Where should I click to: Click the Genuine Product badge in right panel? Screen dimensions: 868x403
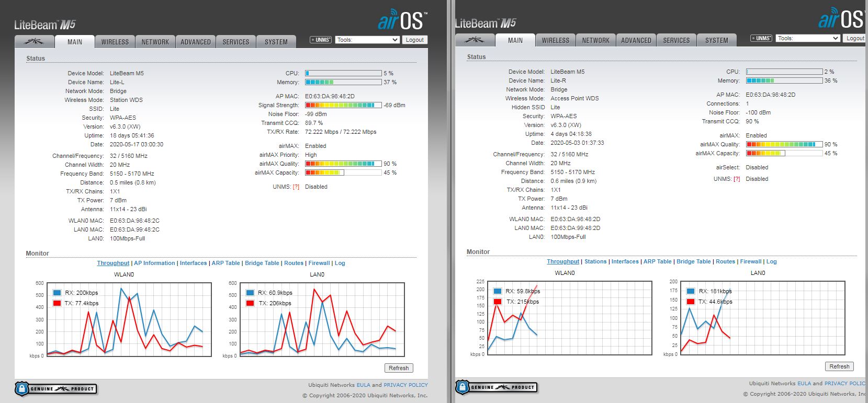tap(497, 387)
